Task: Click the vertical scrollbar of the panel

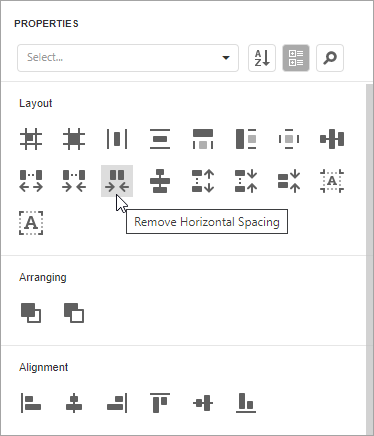Action: [x=369, y=258]
